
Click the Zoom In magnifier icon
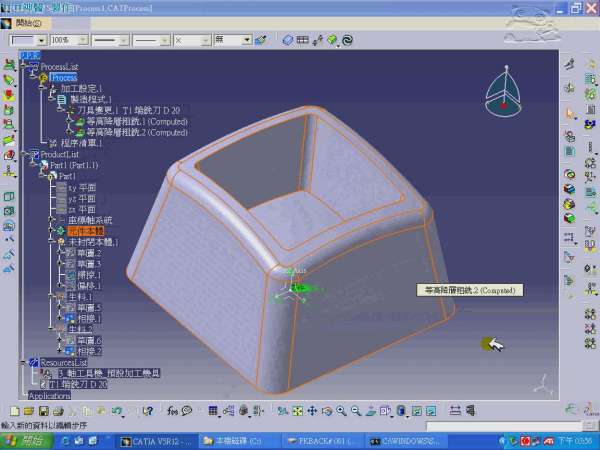point(342,411)
